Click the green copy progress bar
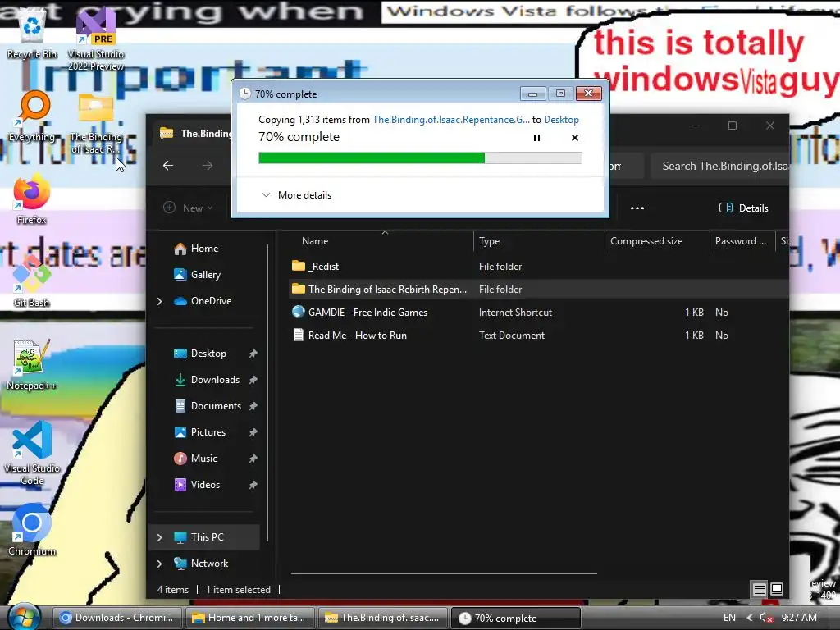This screenshot has width=840, height=630. pyautogui.click(x=420, y=157)
